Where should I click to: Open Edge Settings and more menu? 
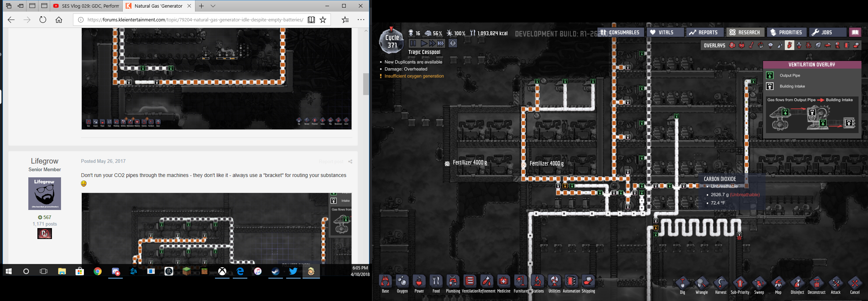[x=361, y=20]
